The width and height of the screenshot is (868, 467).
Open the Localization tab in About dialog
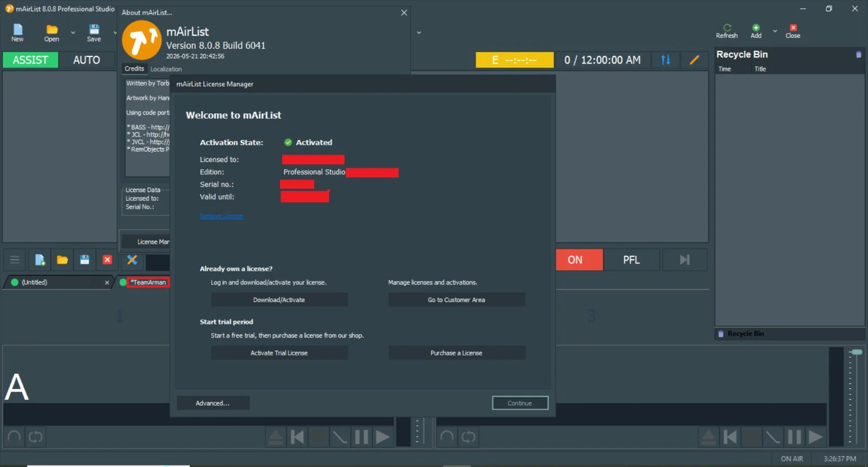coord(166,69)
